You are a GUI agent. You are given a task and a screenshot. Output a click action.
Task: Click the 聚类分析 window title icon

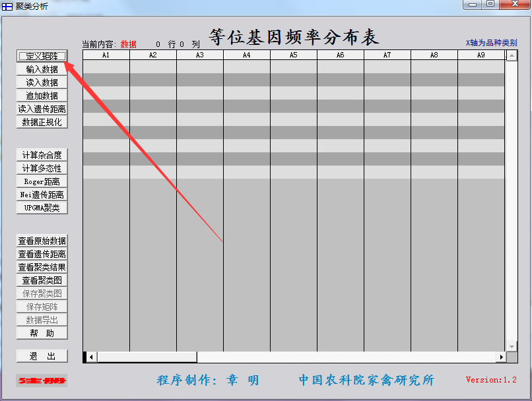[7, 7]
